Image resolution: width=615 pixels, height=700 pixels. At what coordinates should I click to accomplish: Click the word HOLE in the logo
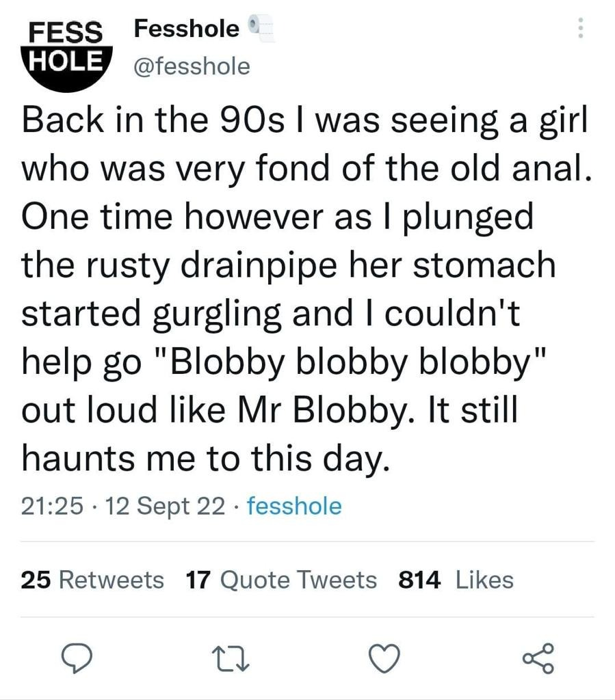(66, 59)
